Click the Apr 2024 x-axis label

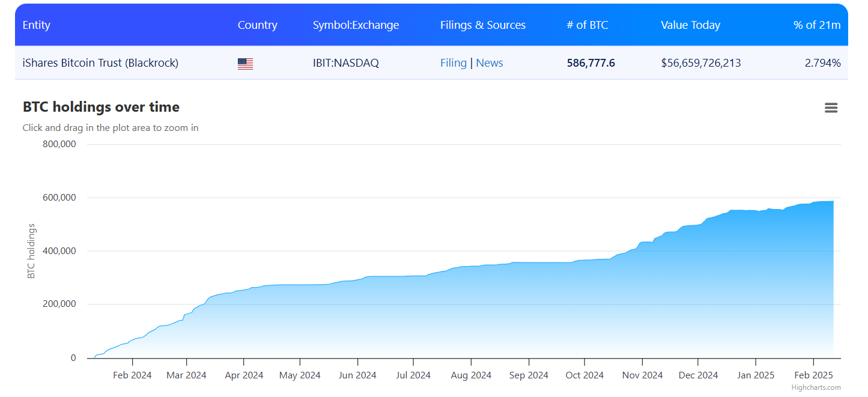click(x=243, y=375)
